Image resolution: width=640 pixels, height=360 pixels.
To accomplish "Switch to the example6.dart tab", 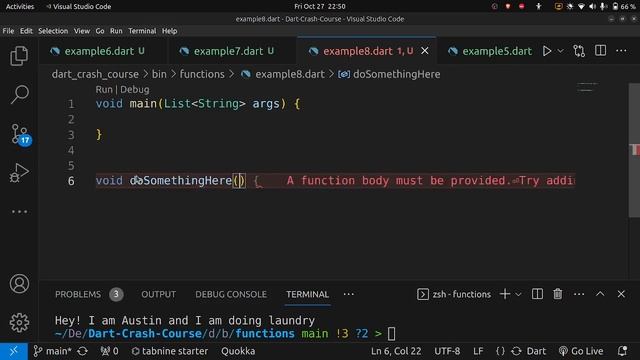I will coord(98,51).
